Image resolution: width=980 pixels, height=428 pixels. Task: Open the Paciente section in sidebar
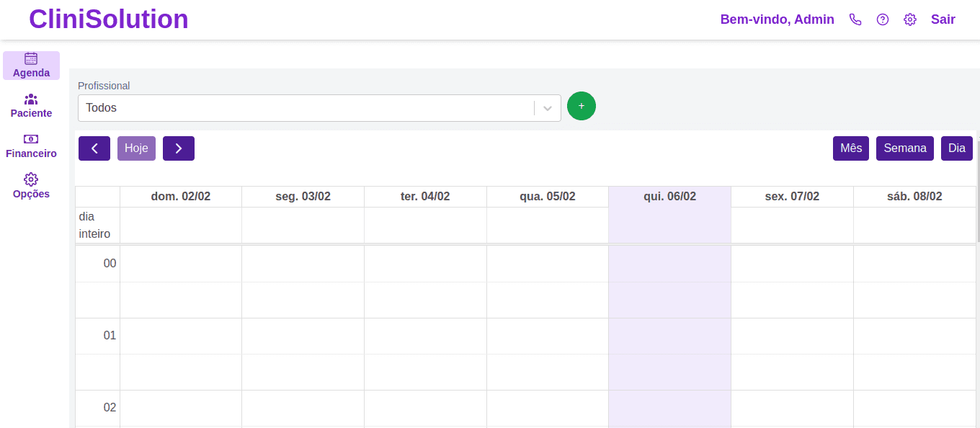coord(31,99)
